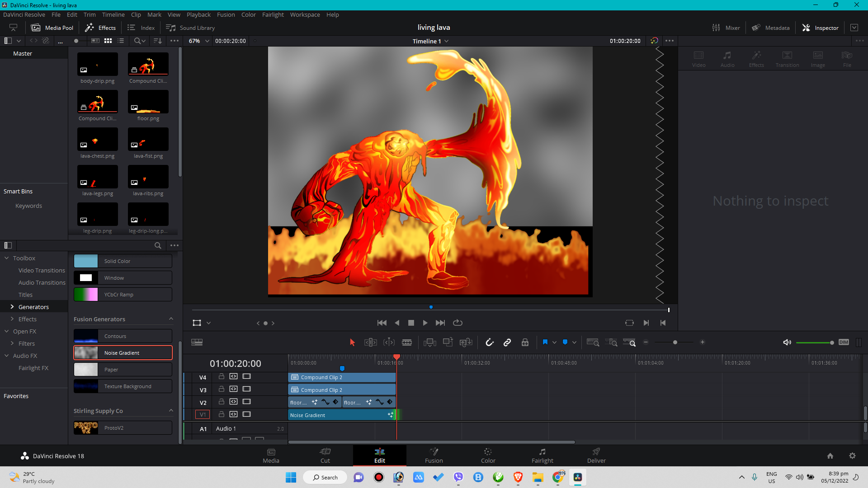
Task: Click the Full Extent Zoom icon
Action: (x=593, y=343)
